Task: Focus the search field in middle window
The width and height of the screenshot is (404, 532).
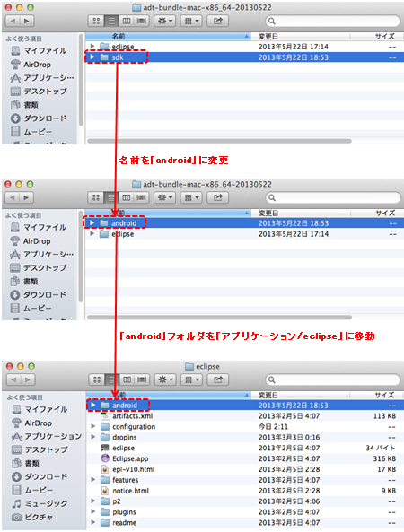Action: point(333,197)
